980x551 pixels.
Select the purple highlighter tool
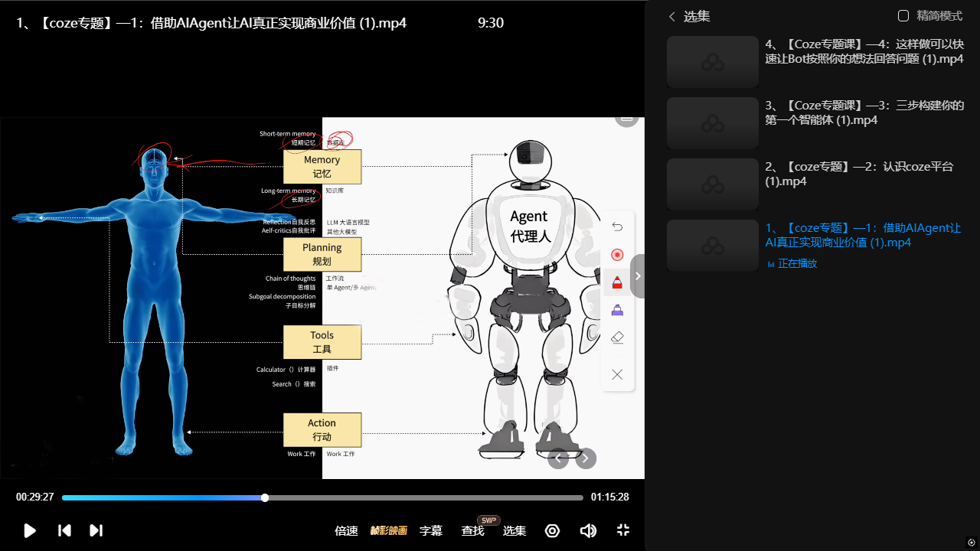point(617,310)
